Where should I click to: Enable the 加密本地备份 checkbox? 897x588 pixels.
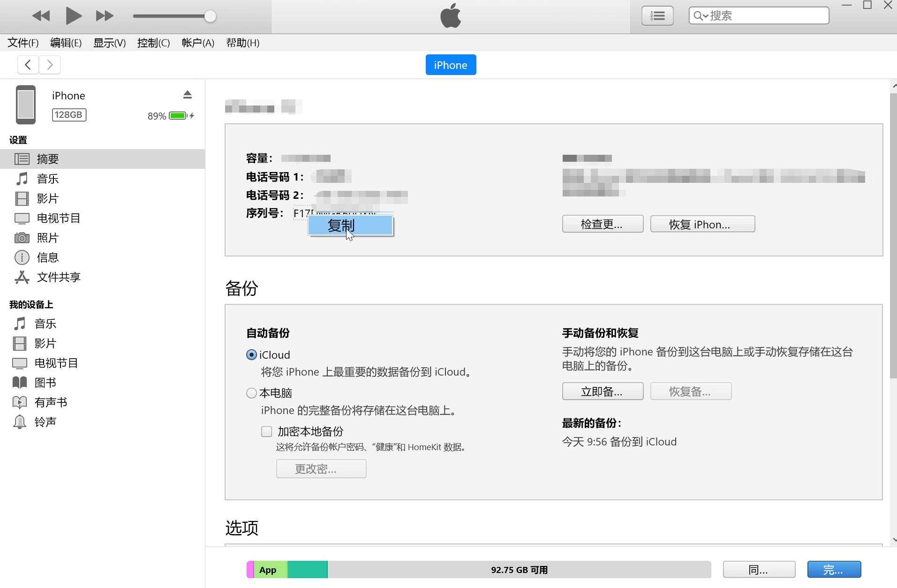[266, 431]
